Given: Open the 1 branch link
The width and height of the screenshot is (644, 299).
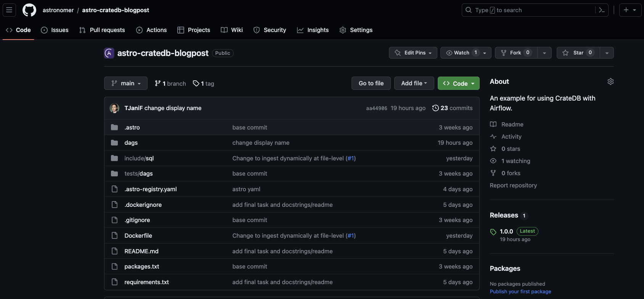Looking at the screenshot, I should coord(170,83).
